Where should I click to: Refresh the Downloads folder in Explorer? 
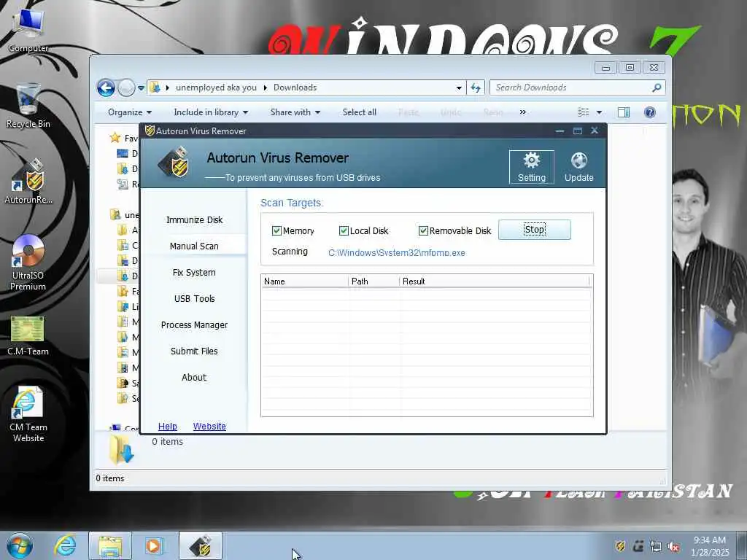click(476, 87)
